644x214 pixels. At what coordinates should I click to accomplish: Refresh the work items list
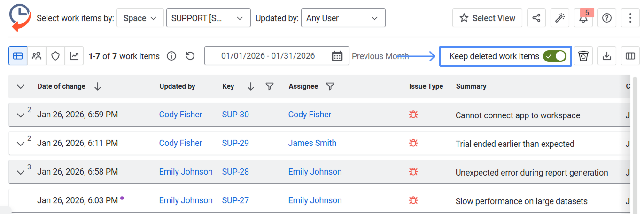point(190,56)
